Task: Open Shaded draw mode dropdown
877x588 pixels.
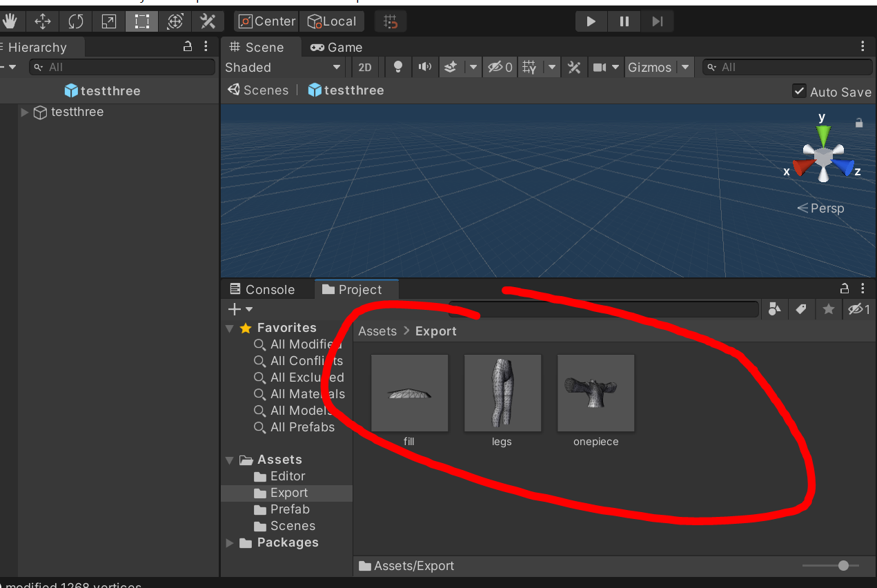Action: tap(284, 67)
